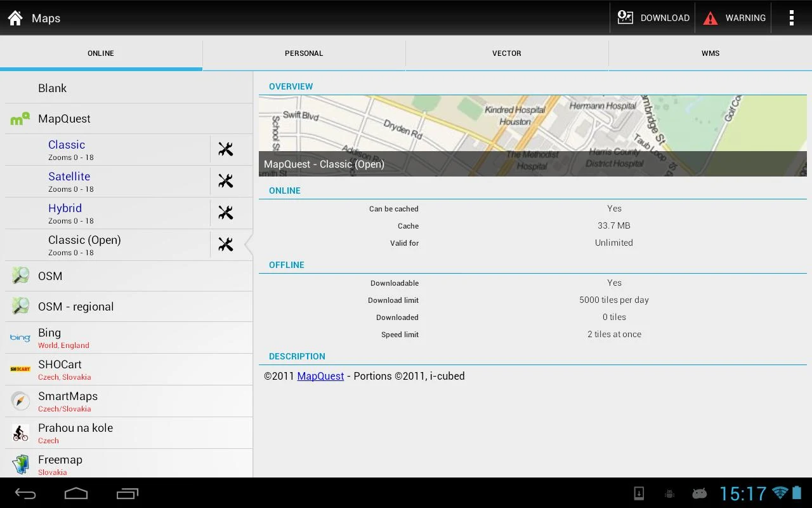Image resolution: width=812 pixels, height=508 pixels.
Task: Follow the MapQuest link in description
Action: click(320, 376)
